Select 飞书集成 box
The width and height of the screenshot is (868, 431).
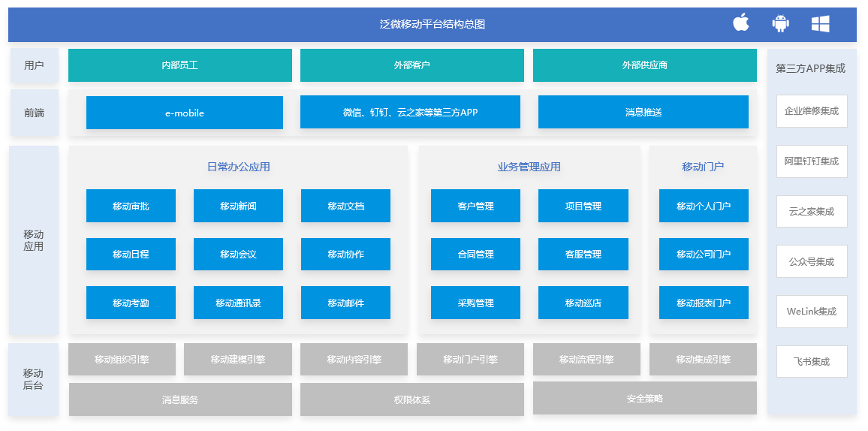point(812,362)
